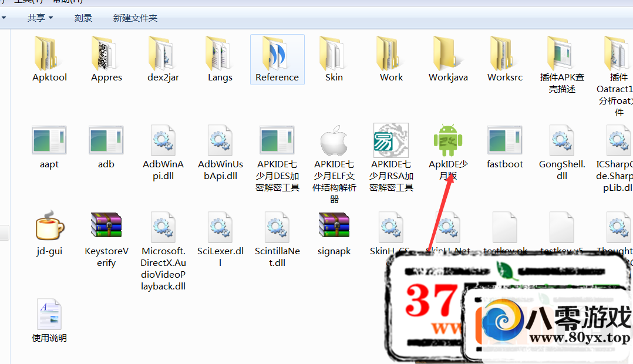The image size is (633, 364).
Task: Open the 使用说明 text document
Action: (49, 314)
